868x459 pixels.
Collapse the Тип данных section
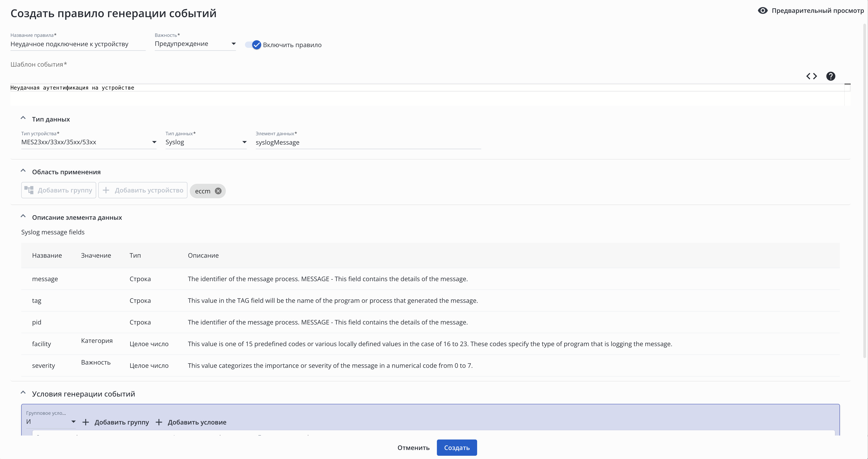pos(23,118)
